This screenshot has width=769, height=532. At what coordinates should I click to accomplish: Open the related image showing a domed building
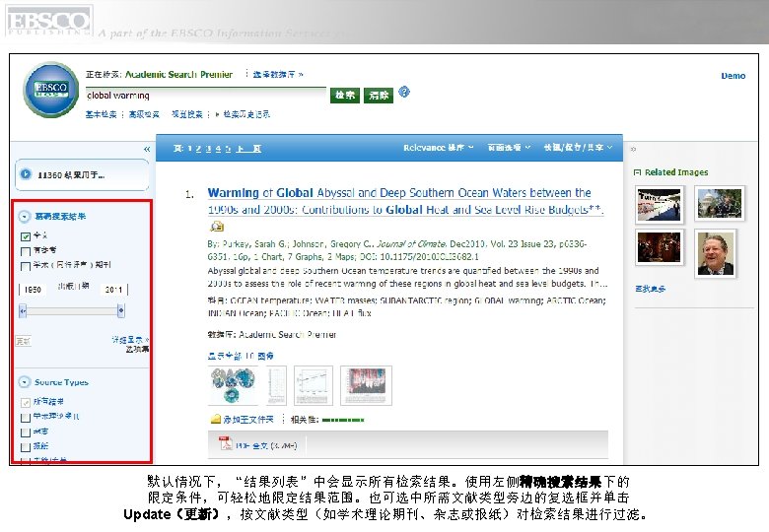(720, 203)
